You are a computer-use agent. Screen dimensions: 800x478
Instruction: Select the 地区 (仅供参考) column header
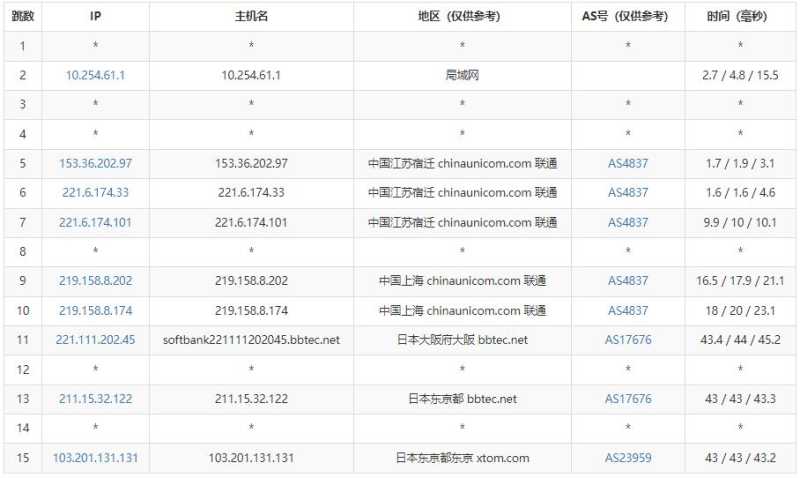click(x=462, y=16)
